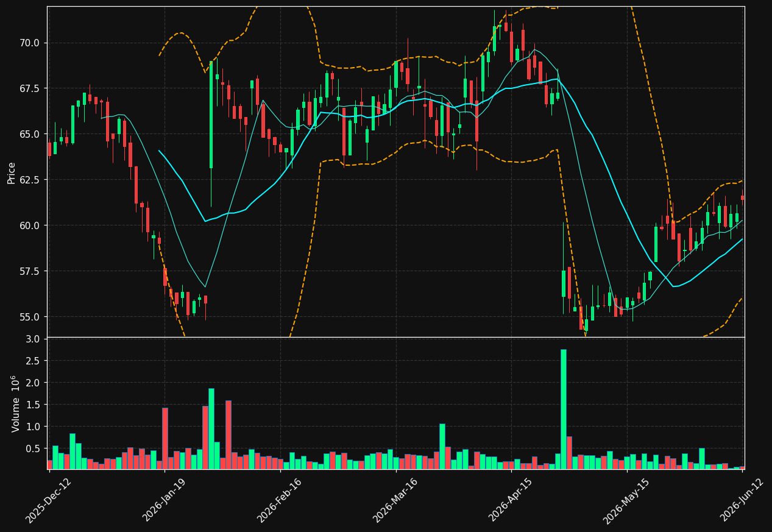Viewport: 772px width, 532px height.
Task: Click the 2026-May-15 date label
Action: [626, 500]
